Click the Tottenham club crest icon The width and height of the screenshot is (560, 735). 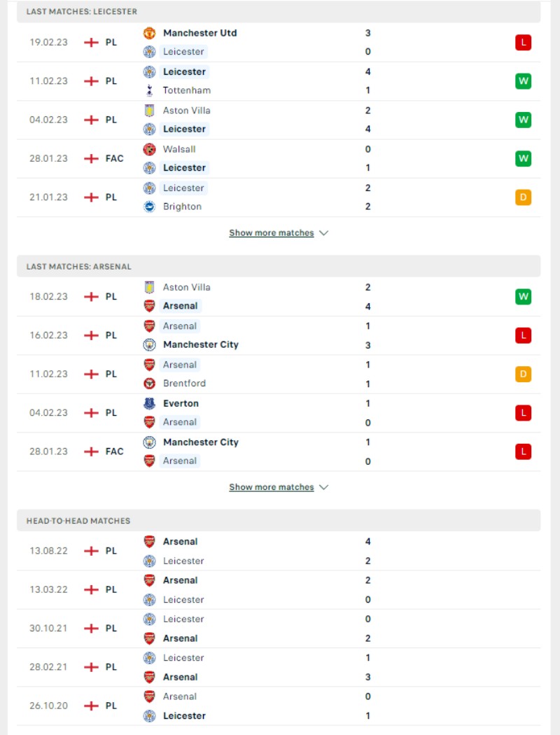(x=149, y=90)
